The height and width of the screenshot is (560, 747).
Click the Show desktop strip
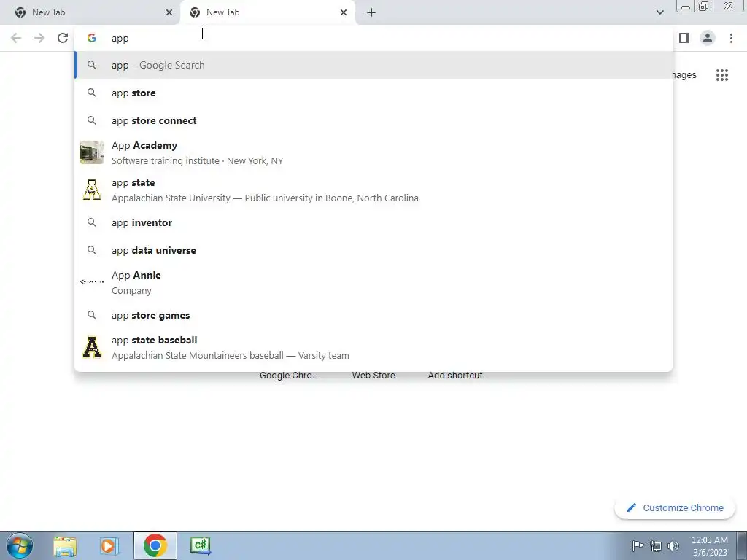tap(741, 545)
